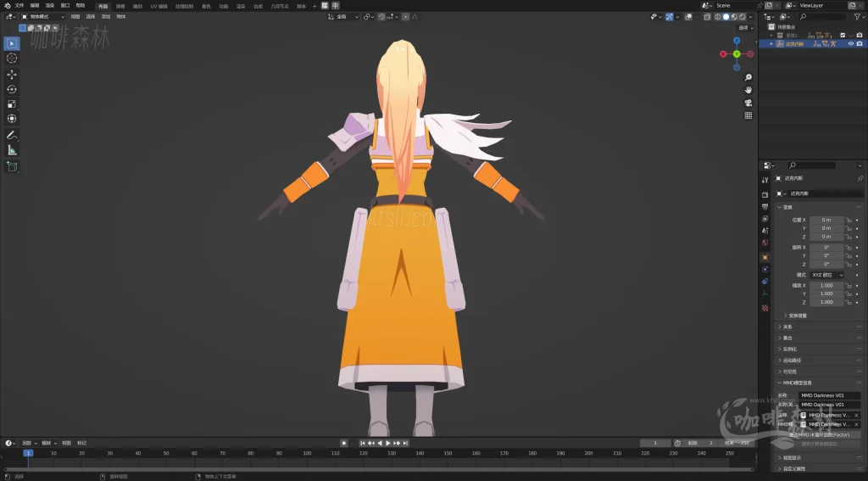Open the 帮助 menu
Image resolution: width=868 pixels, height=481 pixels.
click(81, 6)
